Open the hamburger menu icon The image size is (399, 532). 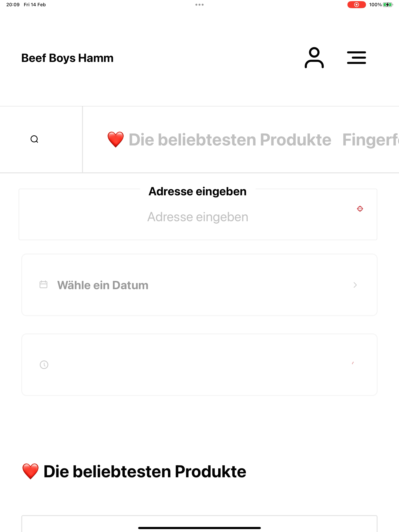[x=356, y=58]
